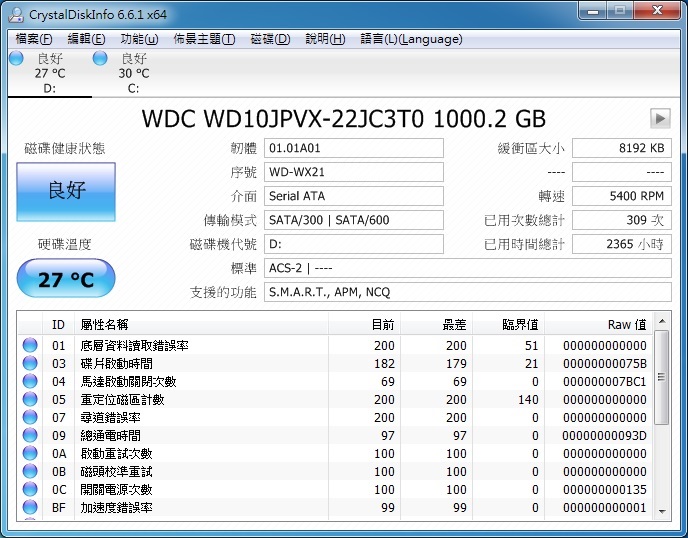Image resolution: width=688 pixels, height=538 pixels.
Task: Click the 已用時間總計 field 2365 小時
Action: click(x=622, y=244)
